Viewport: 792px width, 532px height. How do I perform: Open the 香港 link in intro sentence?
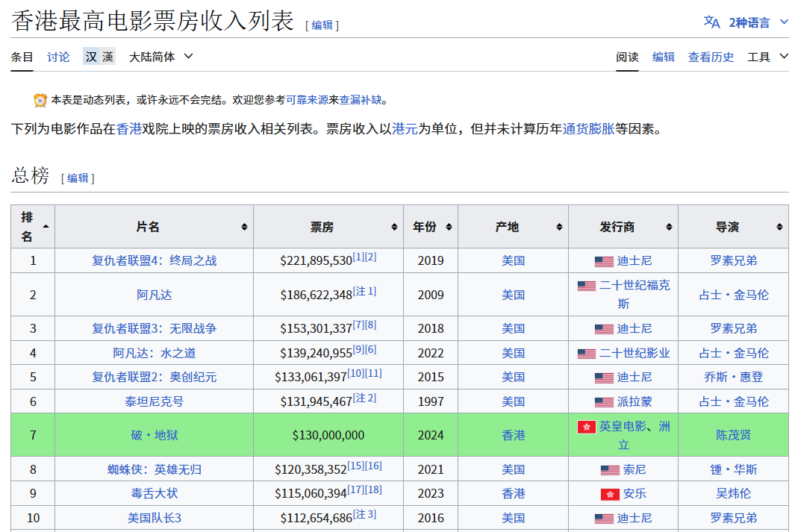pyautogui.click(x=129, y=128)
